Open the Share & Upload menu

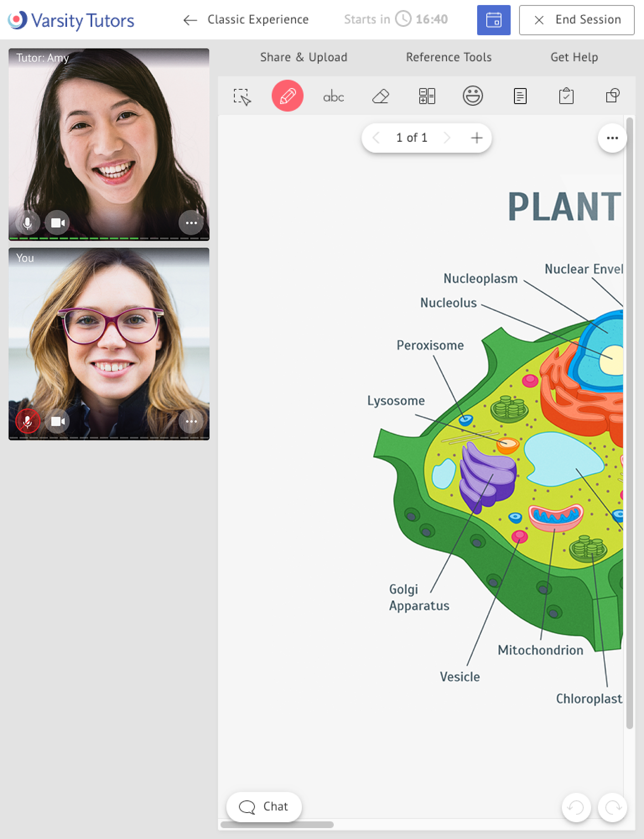point(304,57)
